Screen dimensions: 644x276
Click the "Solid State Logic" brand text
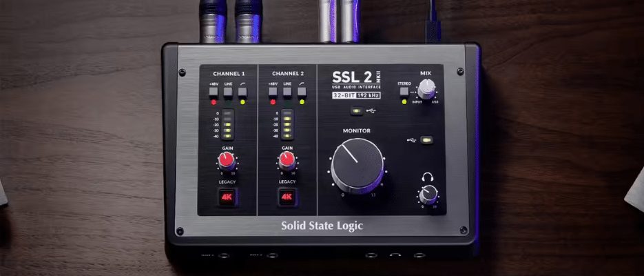322,226
